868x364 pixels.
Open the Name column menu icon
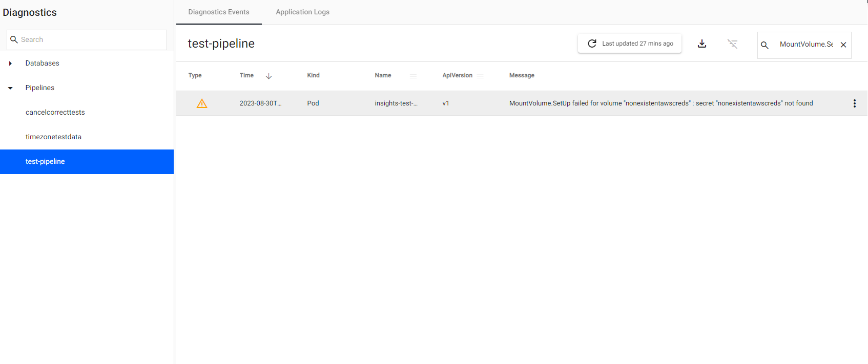pos(413,76)
